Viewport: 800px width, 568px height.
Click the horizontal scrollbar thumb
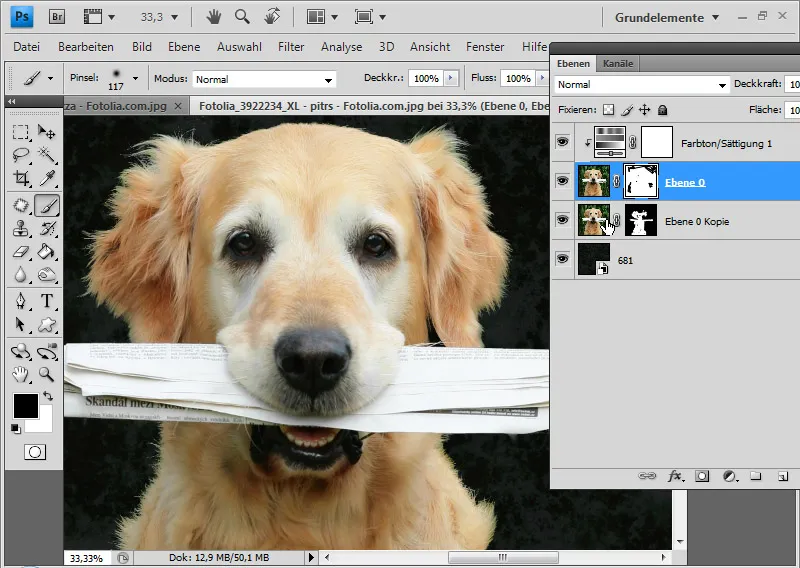tap(503, 557)
